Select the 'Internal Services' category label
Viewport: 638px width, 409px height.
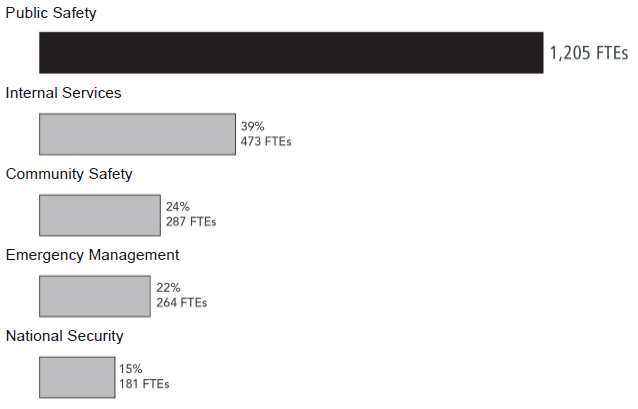(x=63, y=93)
